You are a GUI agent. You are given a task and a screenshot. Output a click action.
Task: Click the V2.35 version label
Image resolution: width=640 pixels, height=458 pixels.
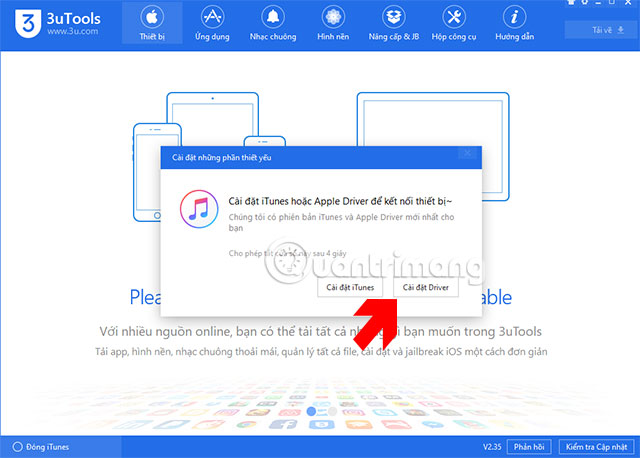tap(492, 447)
